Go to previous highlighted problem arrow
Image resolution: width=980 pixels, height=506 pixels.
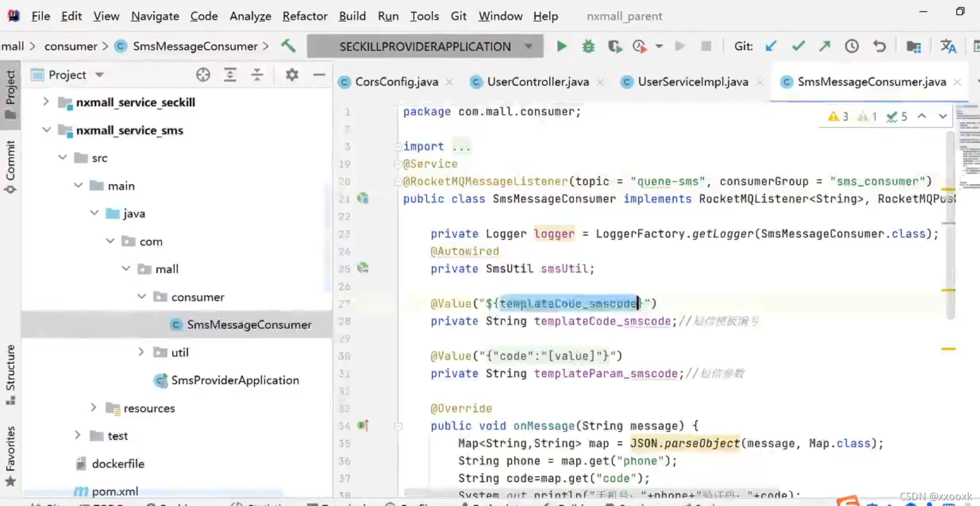point(922,116)
